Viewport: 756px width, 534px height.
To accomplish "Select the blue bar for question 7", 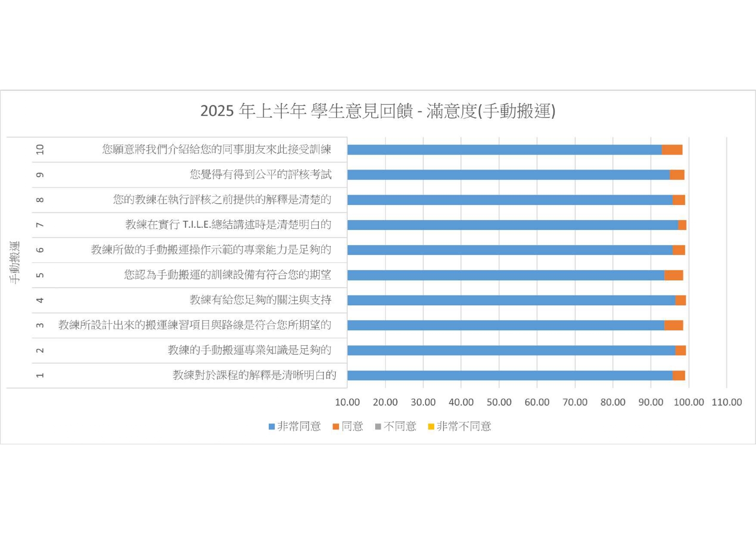I will click(x=513, y=225).
